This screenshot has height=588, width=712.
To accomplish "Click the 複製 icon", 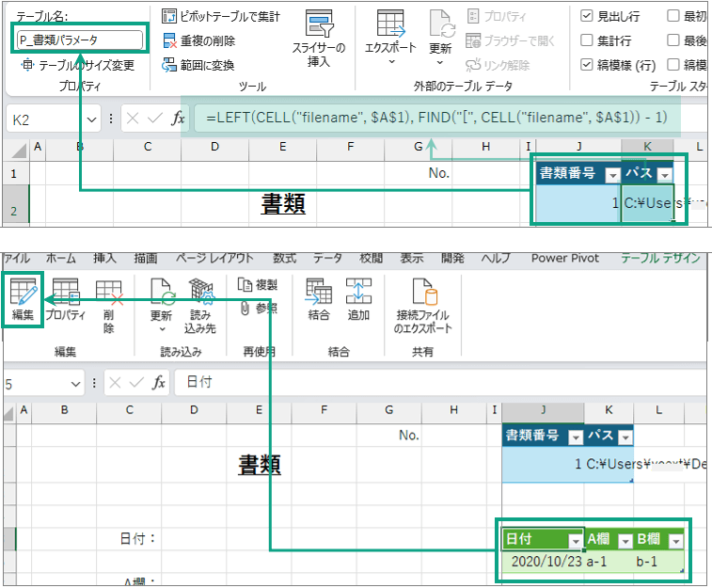I will tap(245, 285).
